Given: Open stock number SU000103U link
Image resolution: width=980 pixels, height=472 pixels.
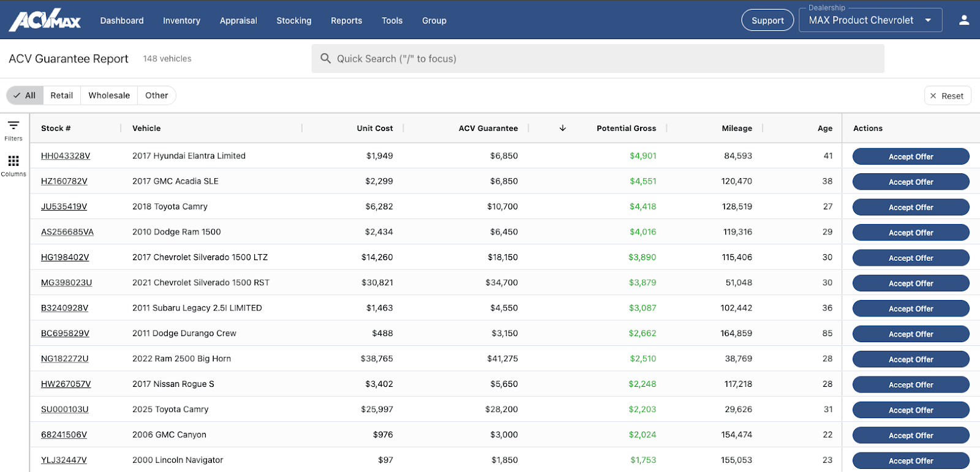Looking at the screenshot, I should [64, 409].
